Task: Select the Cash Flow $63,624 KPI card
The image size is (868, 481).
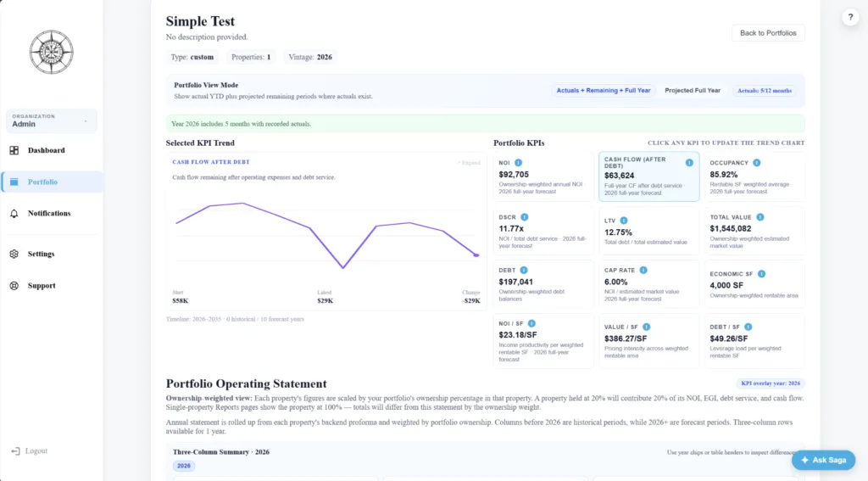Action: [648, 176]
